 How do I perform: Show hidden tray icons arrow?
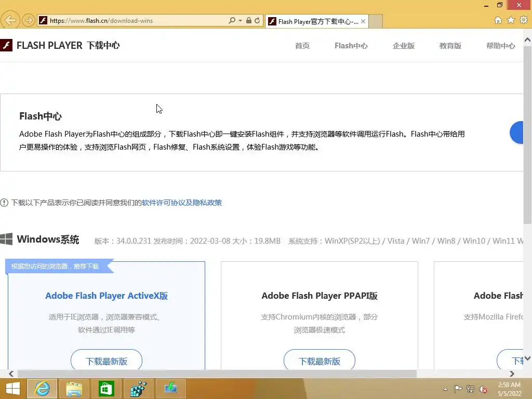click(x=445, y=389)
